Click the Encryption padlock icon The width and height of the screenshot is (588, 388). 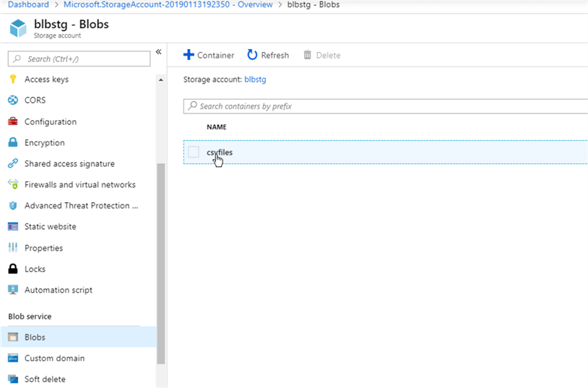(13, 142)
